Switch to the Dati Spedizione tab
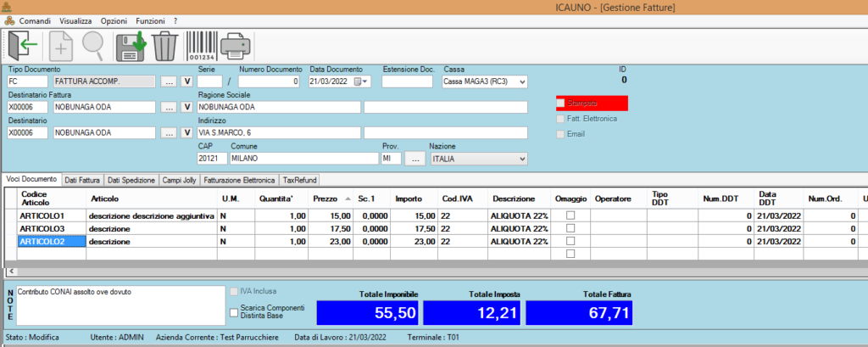This screenshot has height=347, width=868. coord(131,180)
